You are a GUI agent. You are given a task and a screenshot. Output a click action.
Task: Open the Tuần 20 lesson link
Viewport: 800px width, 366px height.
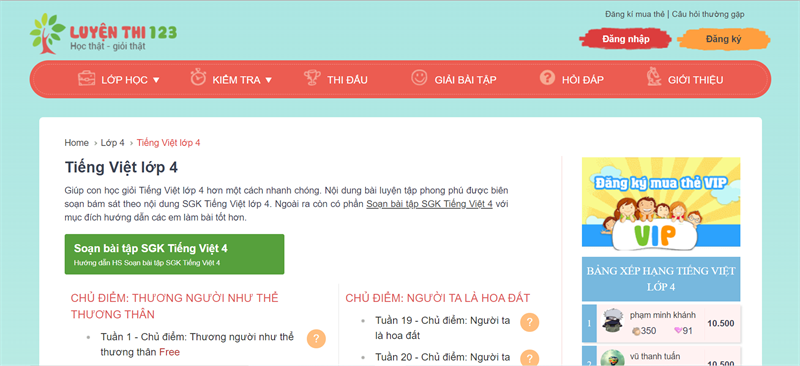442,357
